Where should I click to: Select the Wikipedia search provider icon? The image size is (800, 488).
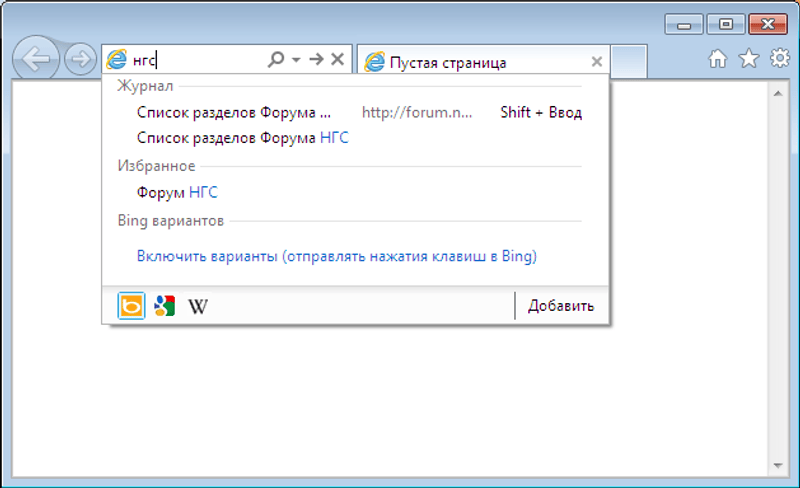point(198,306)
